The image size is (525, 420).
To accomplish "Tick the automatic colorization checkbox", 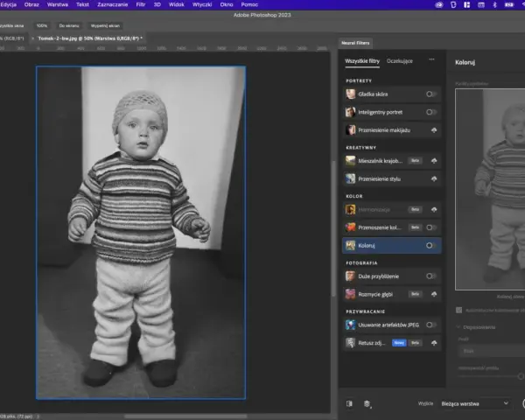I will pyautogui.click(x=459, y=310).
